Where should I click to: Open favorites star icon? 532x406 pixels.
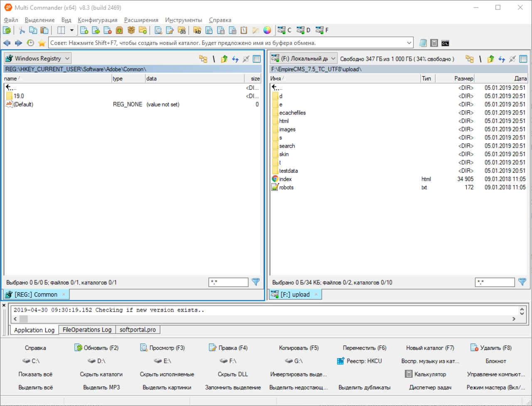click(x=42, y=43)
